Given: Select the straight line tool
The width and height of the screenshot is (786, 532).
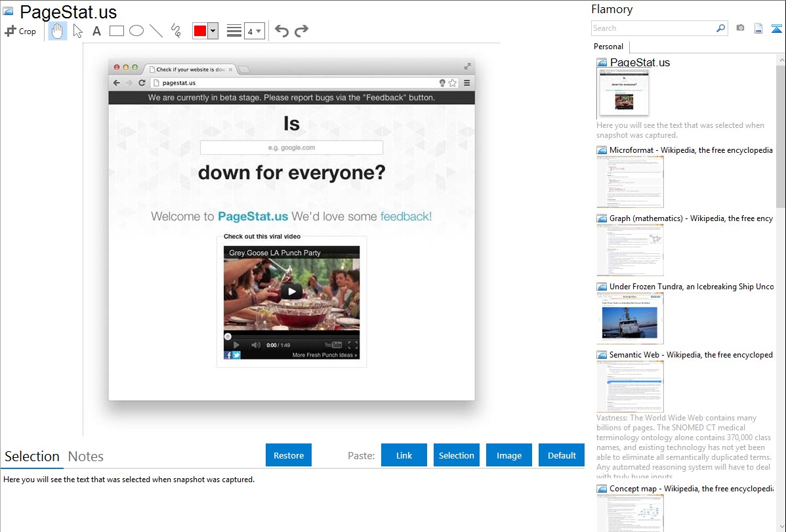Looking at the screenshot, I should 156,31.
